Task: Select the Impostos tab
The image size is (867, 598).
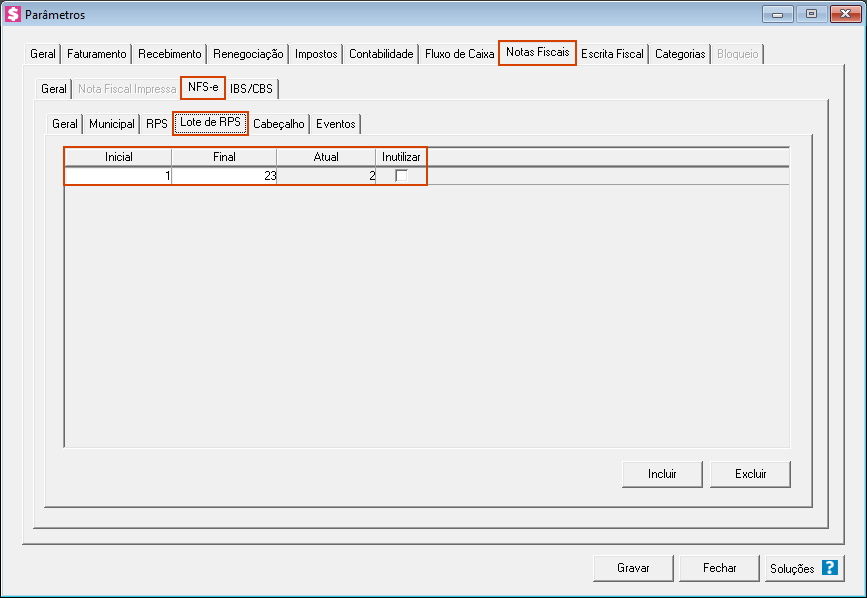Action: point(316,54)
